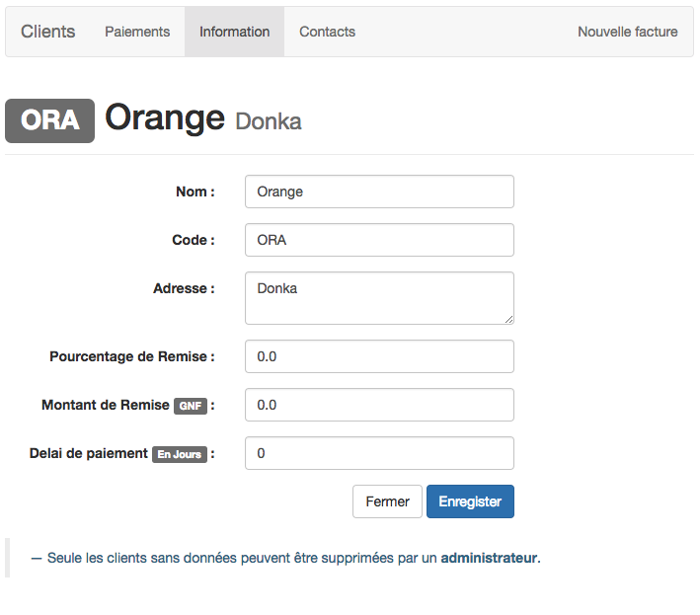
Task: Click the Orange page heading
Action: point(165,117)
